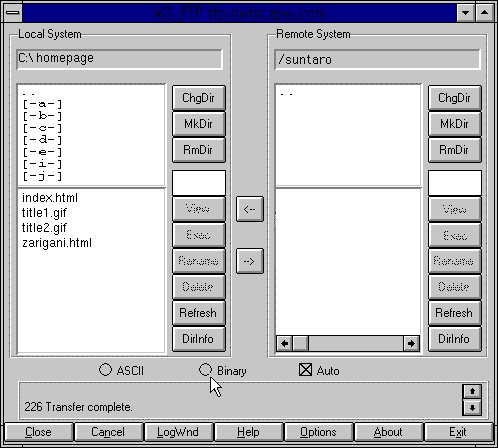Click remote path field /suntaro
This screenshot has height=448, width=498.
[x=377, y=59]
